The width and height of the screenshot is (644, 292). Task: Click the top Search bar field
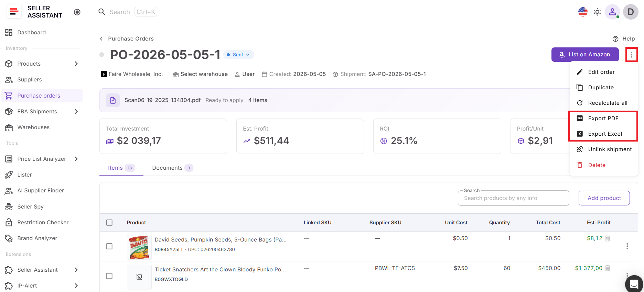coord(128,12)
